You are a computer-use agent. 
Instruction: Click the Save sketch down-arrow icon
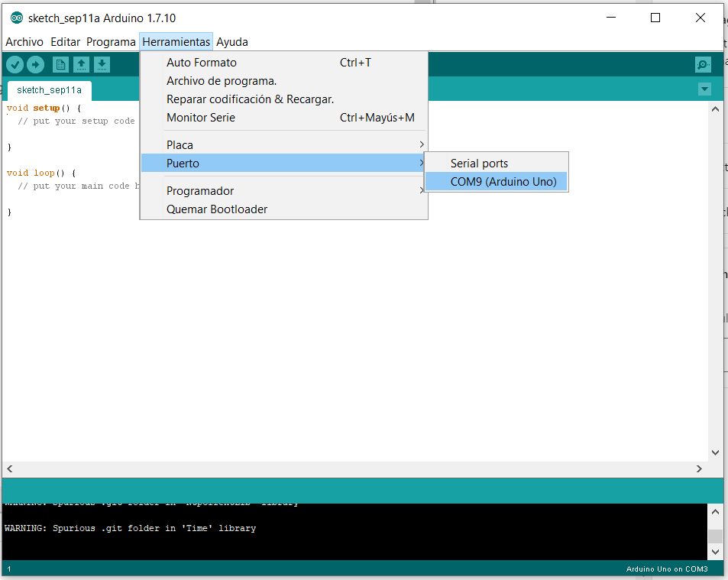tap(102, 65)
